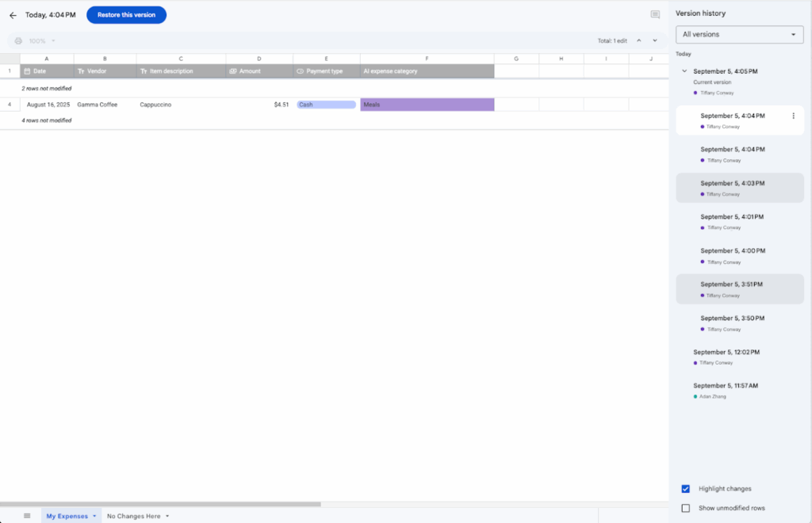Go to next edit with down arrow
This screenshot has width=812, height=523.
(x=655, y=40)
